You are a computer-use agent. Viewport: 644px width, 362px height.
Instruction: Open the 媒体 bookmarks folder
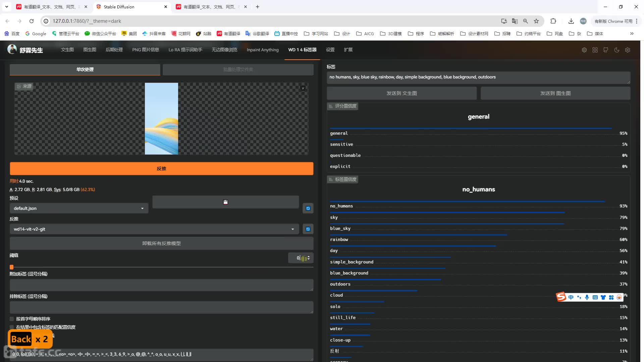[x=595, y=34]
